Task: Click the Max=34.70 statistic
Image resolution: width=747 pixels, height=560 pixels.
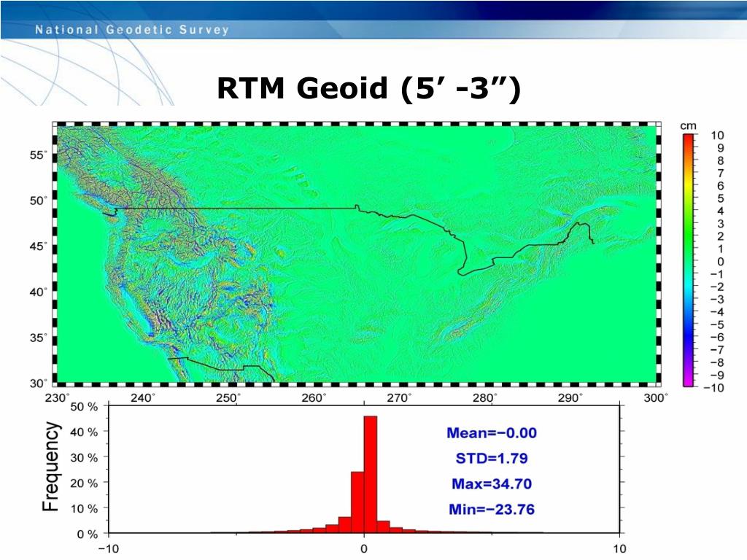Action: pos(492,484)
